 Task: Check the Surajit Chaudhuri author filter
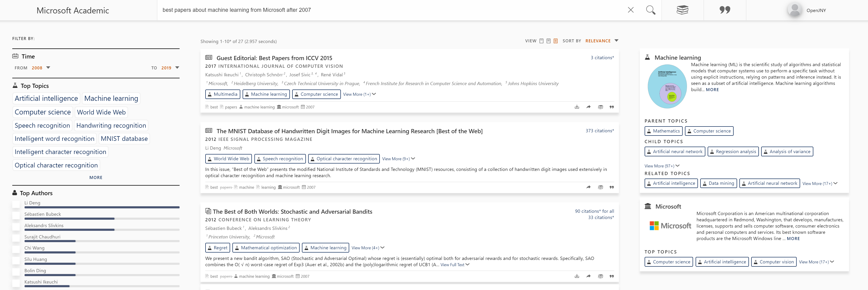tap(16, 238)
